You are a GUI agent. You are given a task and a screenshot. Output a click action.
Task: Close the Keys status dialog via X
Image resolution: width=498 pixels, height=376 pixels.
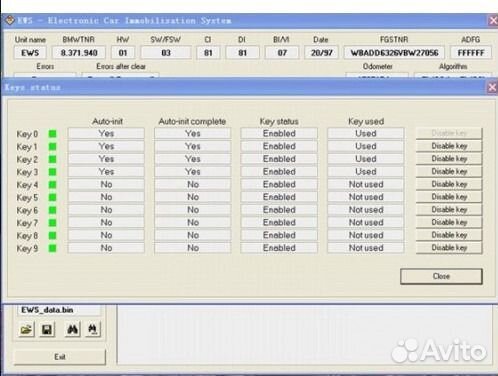click(x=492, y=88)
